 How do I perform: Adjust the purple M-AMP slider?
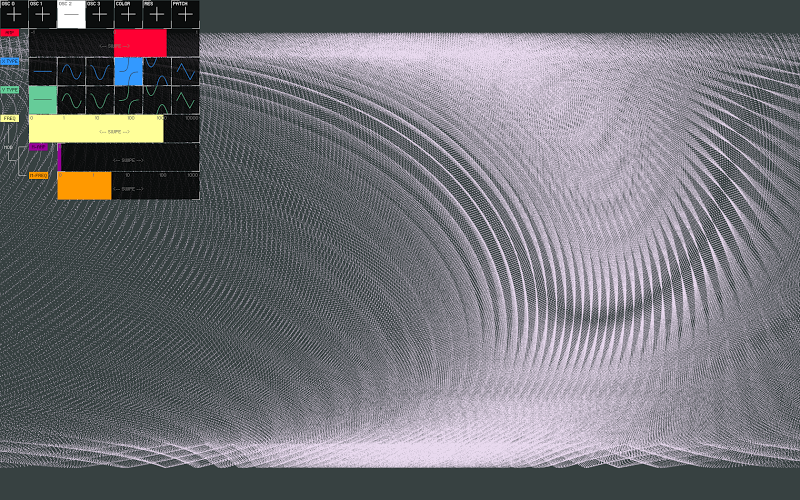[129, 157]
